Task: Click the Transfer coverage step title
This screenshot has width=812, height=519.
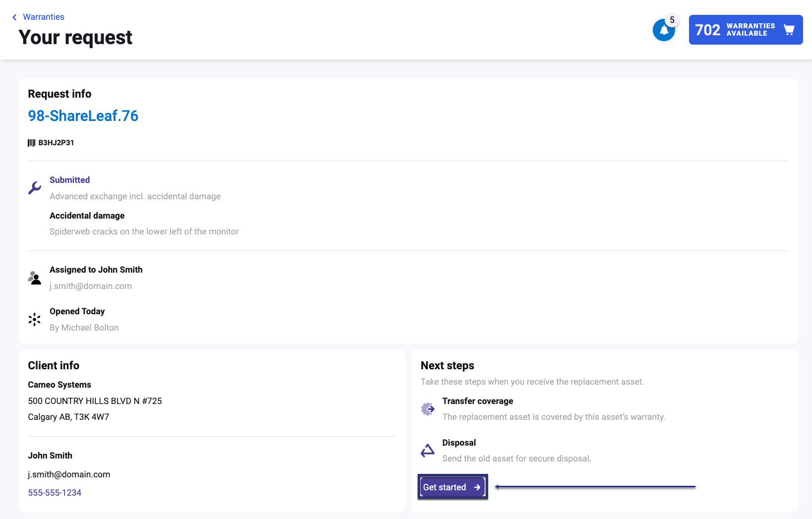Action: (x=478, y=401)
